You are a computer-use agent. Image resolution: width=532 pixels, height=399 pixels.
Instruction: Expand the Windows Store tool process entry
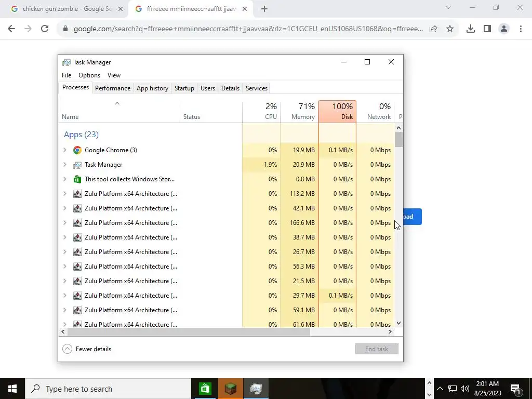(x=65, y=179)
